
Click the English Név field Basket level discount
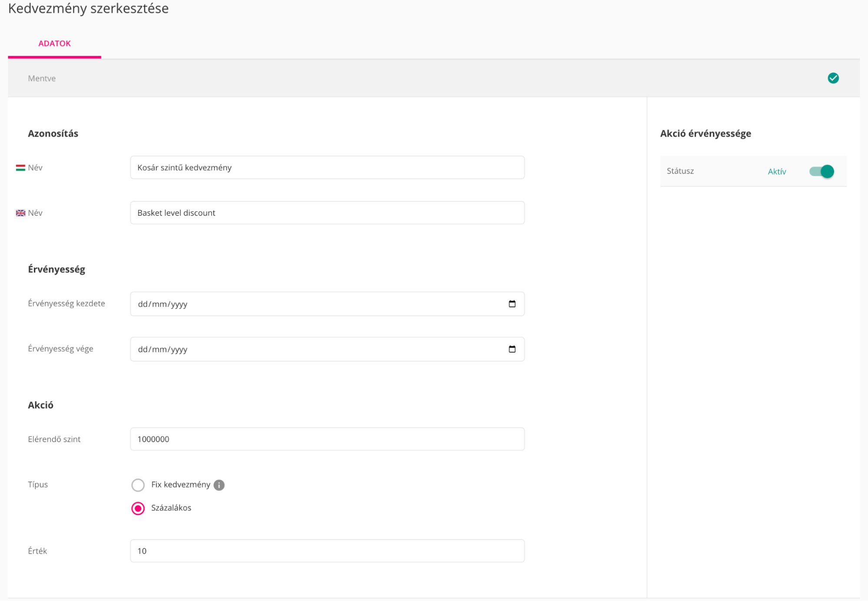pyautogui.click(x=327, y=213)
